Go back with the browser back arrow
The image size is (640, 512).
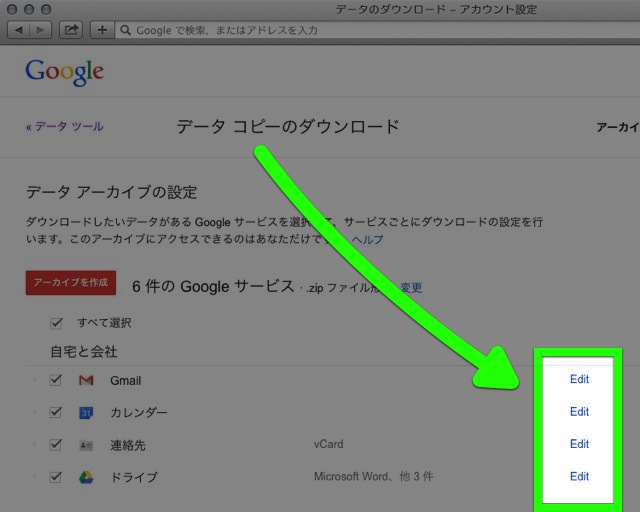tap(19, 30)
